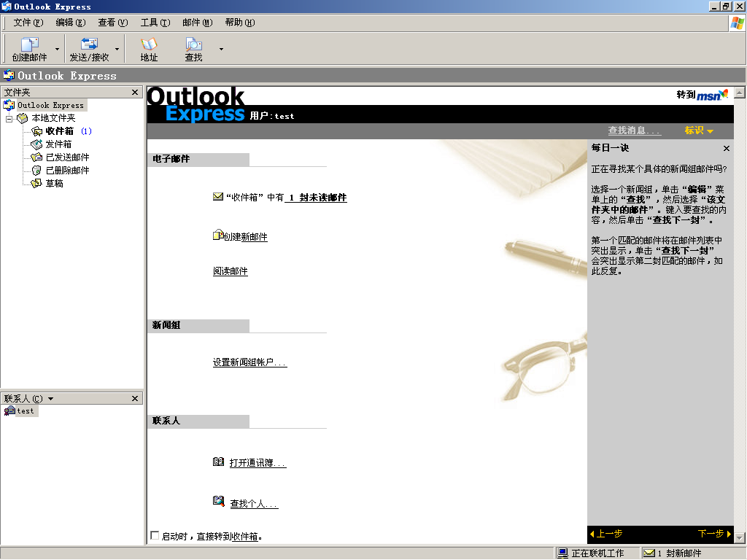Click the new mail icon beside 创建新邮件
Screen dimensions: 747x560
pyautogui.click(x=218, y=235)
